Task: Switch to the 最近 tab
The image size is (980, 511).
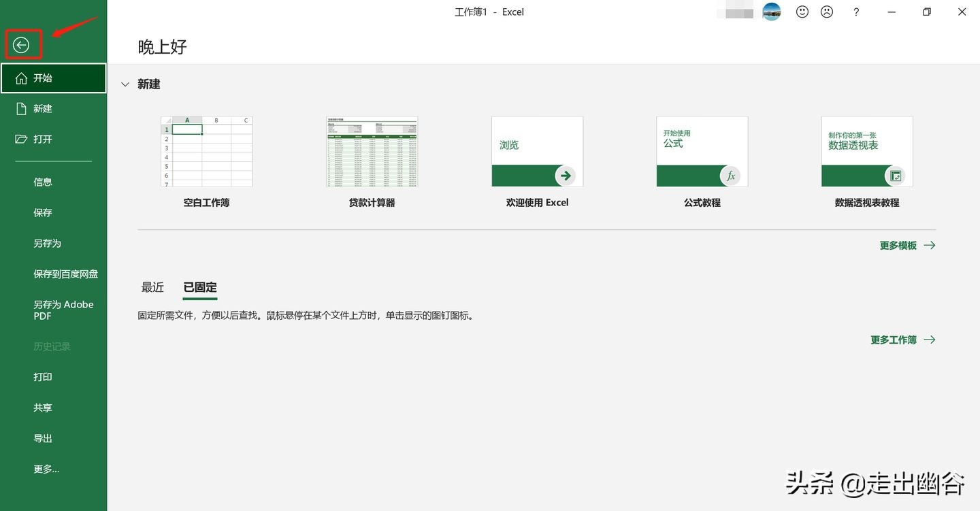Action: tap(152, 287)
